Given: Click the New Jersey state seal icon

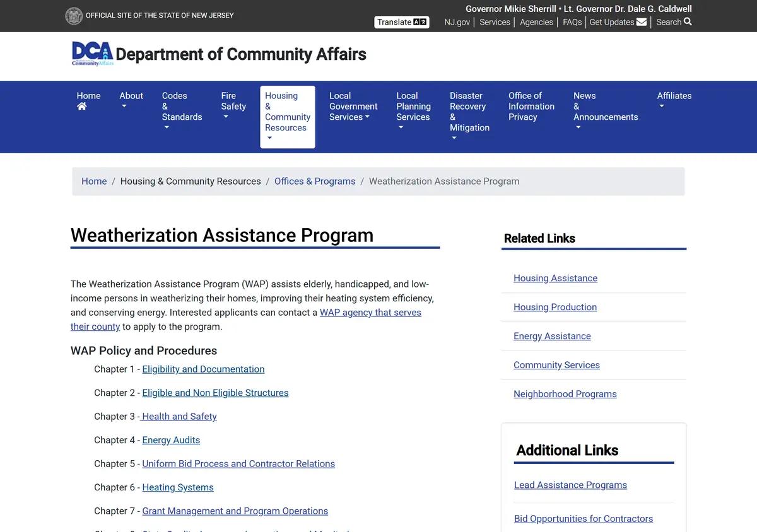Looking at the screenshot, I should coord(74,16).
